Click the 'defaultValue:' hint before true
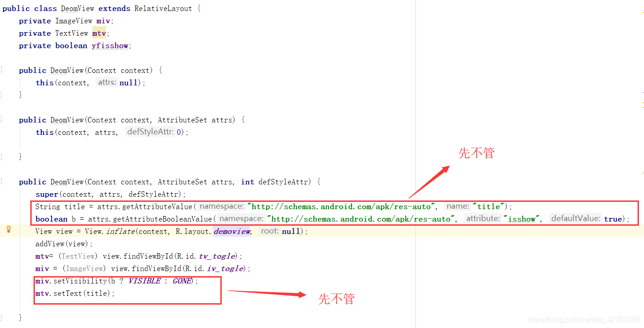The image size is (644, 328). 576,219
